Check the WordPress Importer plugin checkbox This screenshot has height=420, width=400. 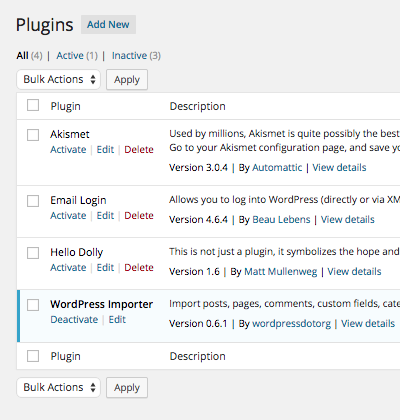(x=33, y=305)
